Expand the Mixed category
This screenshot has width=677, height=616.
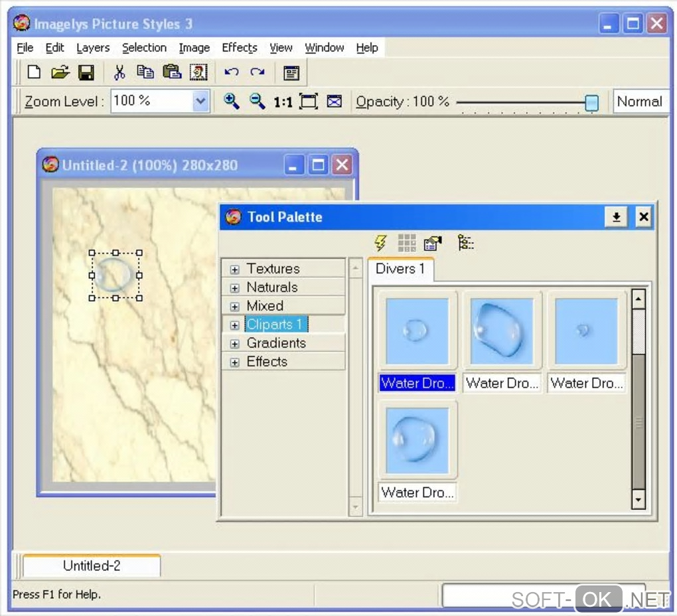click(234, 307)
